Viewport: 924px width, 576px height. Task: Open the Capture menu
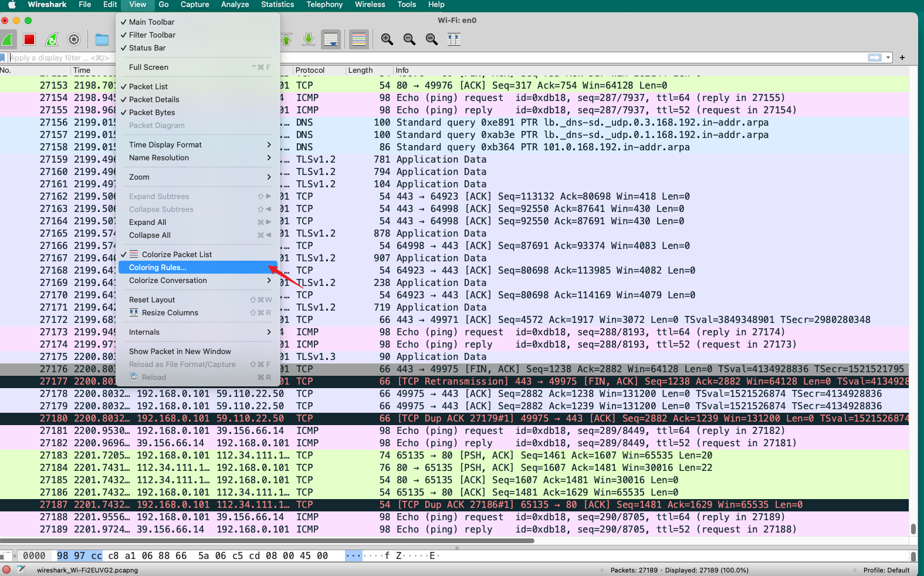click(x=195, y=5)
